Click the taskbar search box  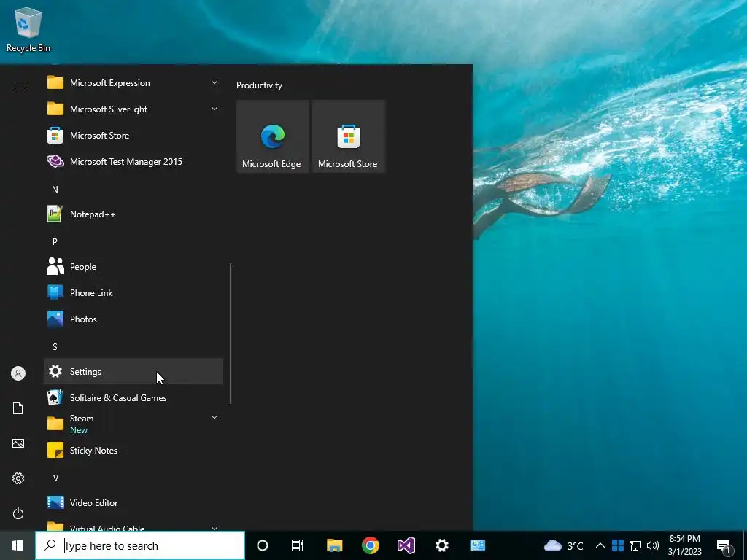point(140,545)
